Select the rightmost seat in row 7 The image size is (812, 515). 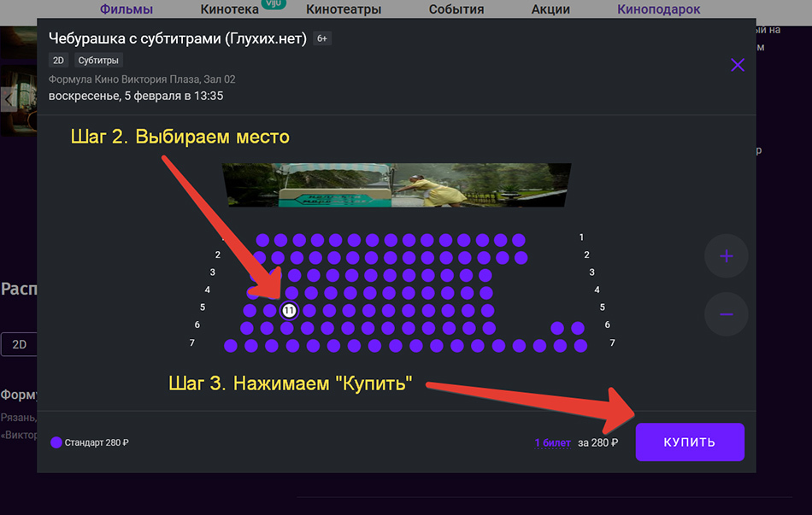pos(580,346)
